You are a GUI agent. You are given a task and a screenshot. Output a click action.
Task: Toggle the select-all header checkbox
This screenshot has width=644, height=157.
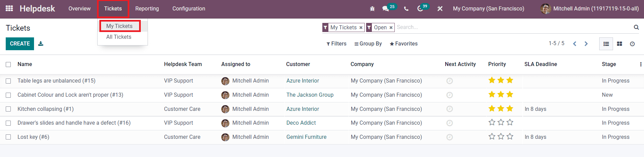pyautogui.click(x=8, y=64)
